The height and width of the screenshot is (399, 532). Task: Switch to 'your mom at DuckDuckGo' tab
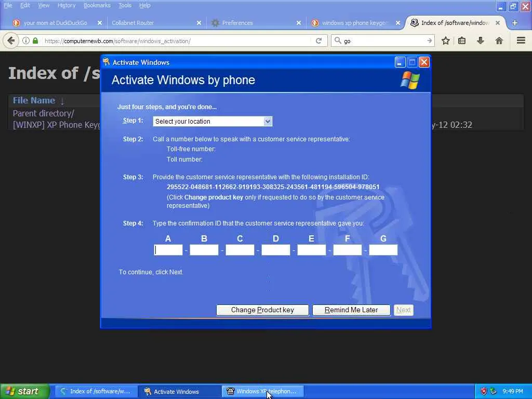tap(55, 23)
